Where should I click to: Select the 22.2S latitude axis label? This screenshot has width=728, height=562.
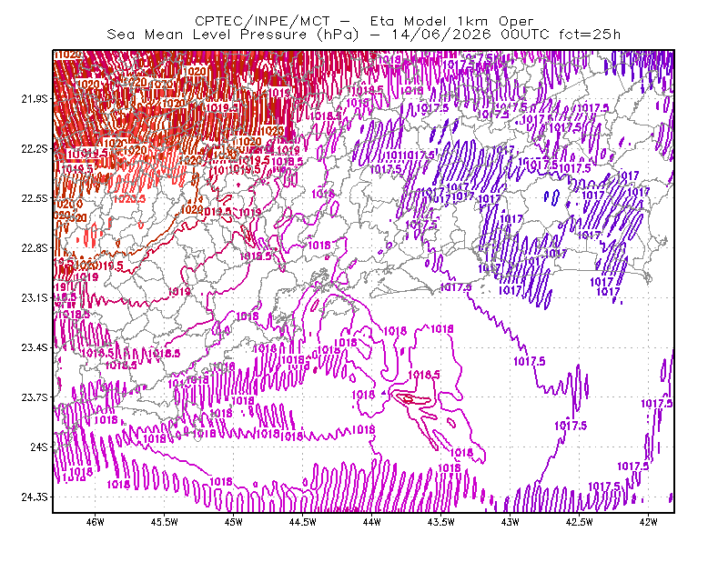(35, 148)
